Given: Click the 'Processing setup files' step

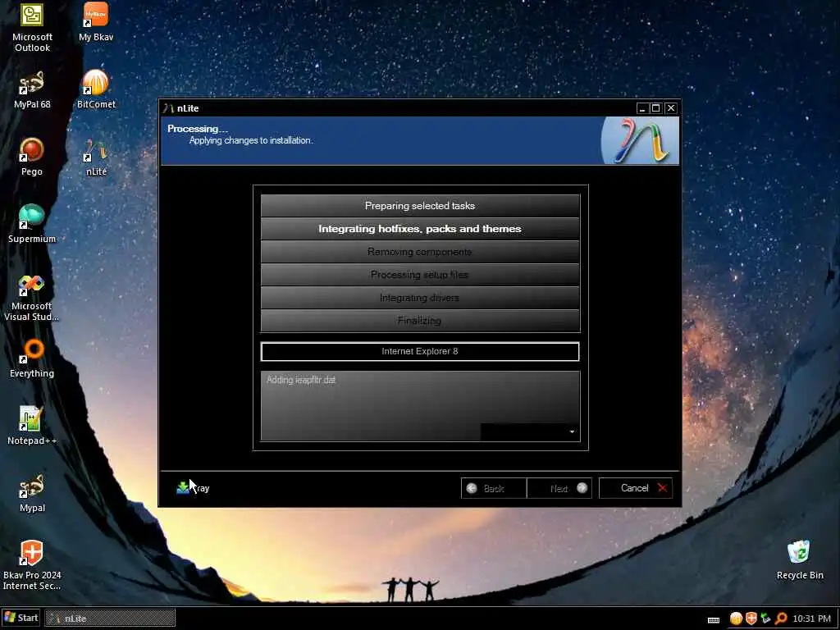Looking at the screenshot, I should [x=420, y=275].
